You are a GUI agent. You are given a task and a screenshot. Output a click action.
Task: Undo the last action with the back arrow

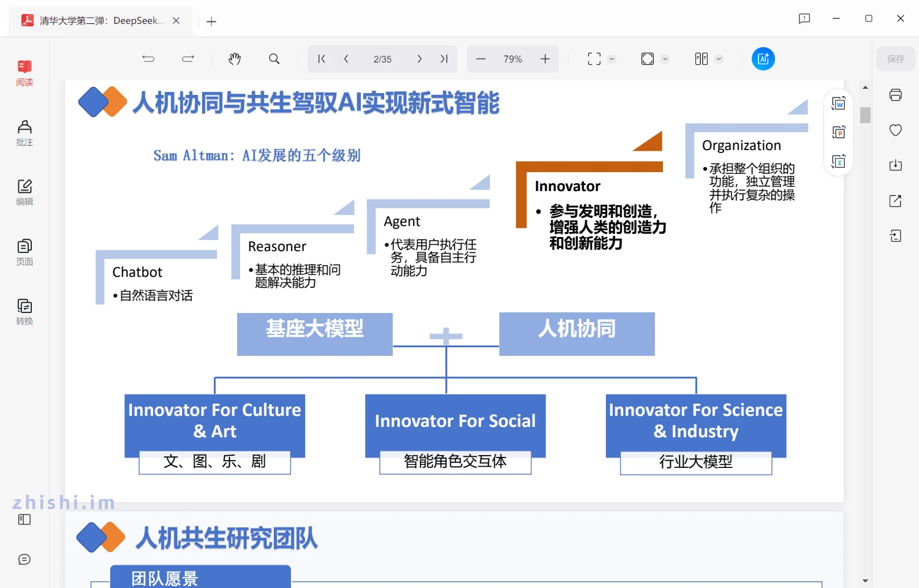pos(148,59)
